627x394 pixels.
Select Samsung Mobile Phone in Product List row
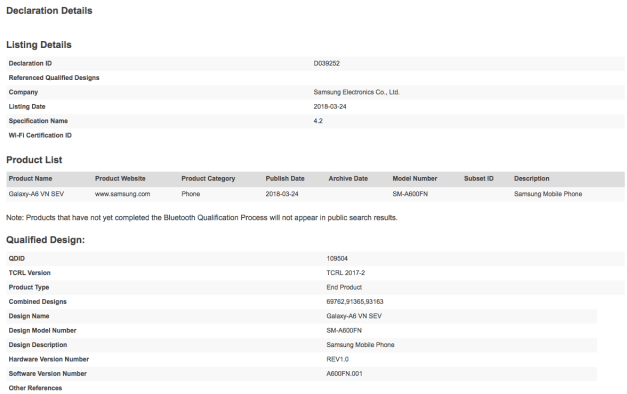click(548, 194)
